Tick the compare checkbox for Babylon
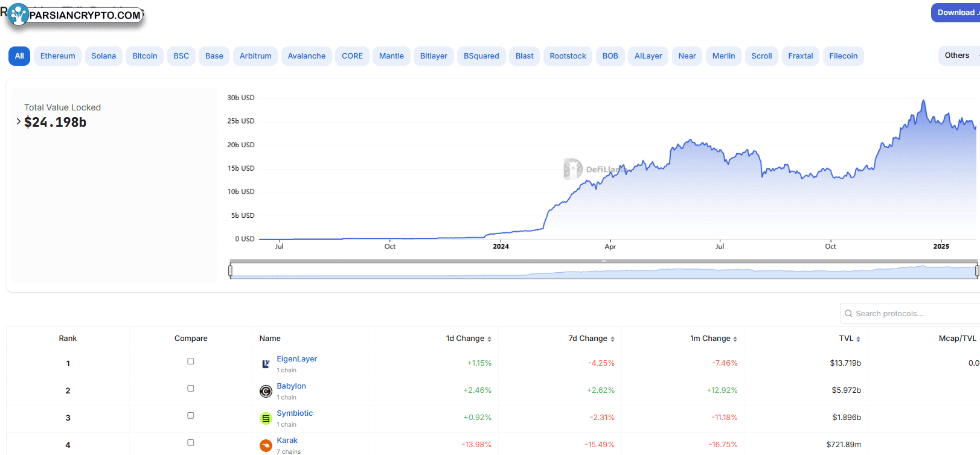The image size is (980, 455). click(x=191, y=388)
